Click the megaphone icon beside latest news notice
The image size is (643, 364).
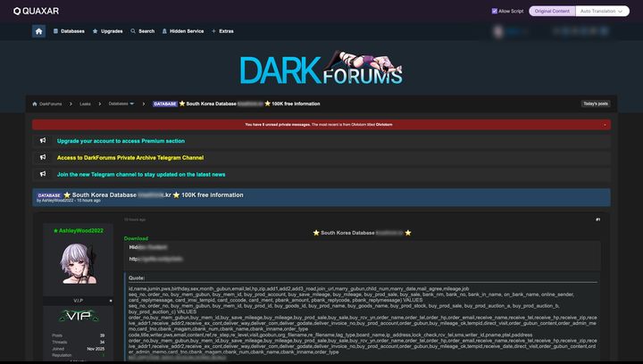[x=43, y=174]
